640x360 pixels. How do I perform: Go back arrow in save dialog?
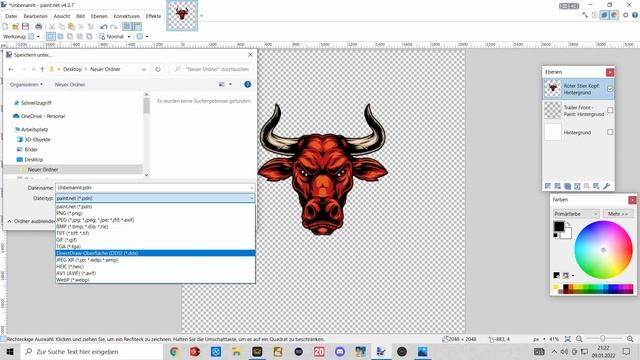[11, 69]
